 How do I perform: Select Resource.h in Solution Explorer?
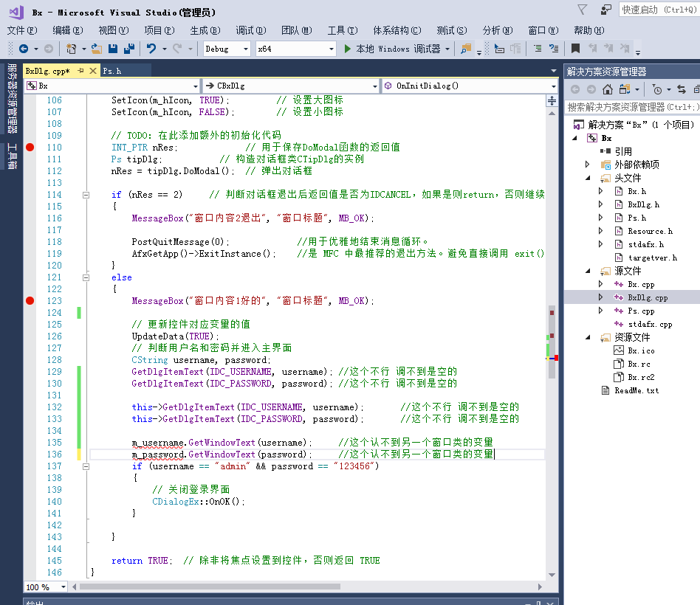(x=650, y=231)
